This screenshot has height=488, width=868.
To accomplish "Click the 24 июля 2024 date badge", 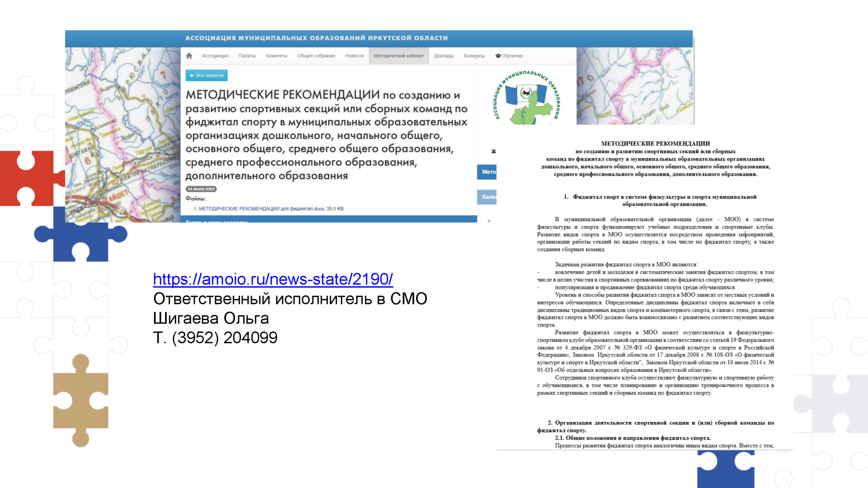I will point(201,189).
